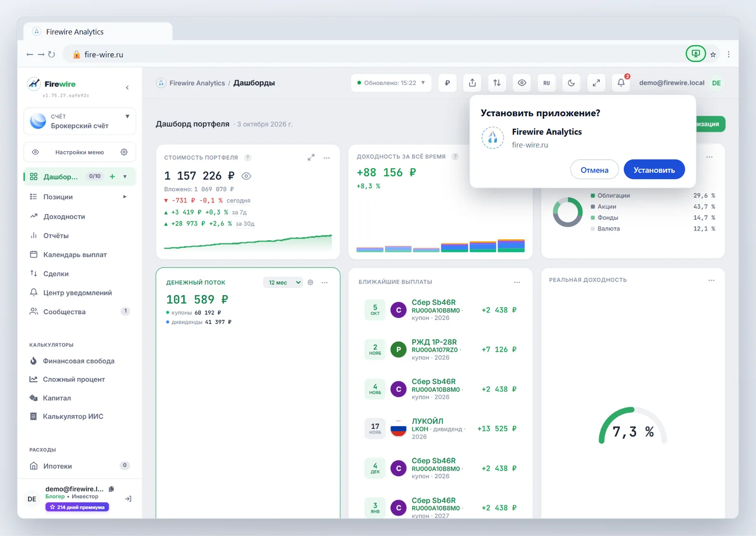Add a dashboard with plus icon
This screenshot has height=536, width=756.
(x=112, y=176)
